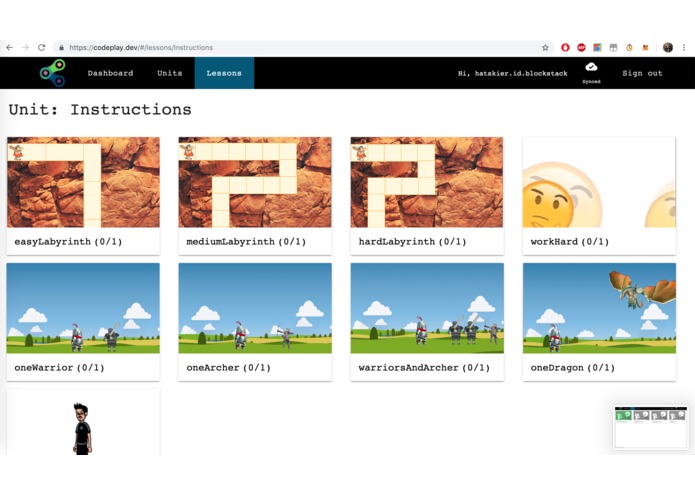This screenshot has height=494, width=695.
Task: Open the workHard thinking emoji thumbnail
Action: tap(599, 182)
